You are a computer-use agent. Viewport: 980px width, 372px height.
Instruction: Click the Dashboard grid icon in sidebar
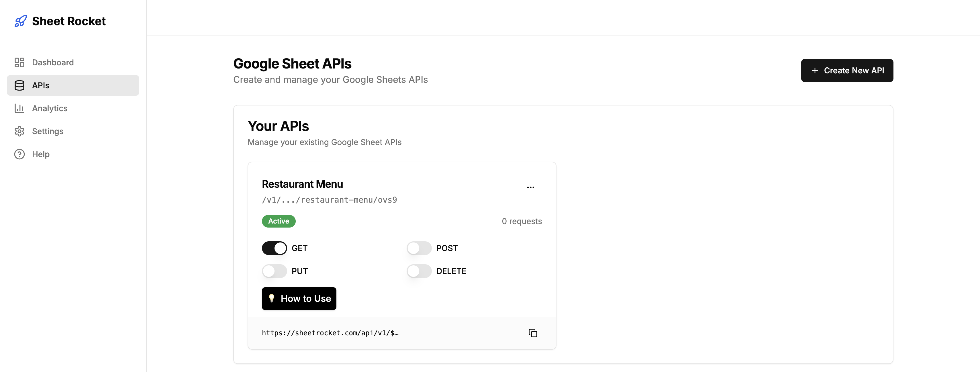point(19,62)
